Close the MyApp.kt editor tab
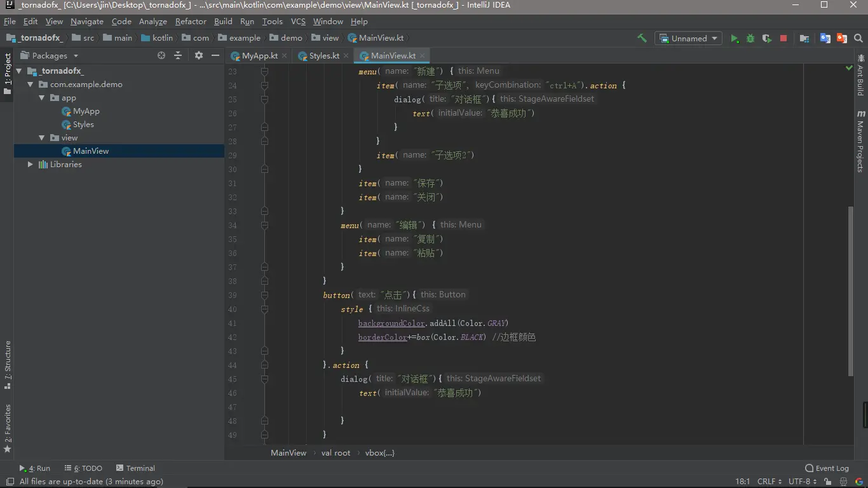868x488 pixels. point(284,56)
